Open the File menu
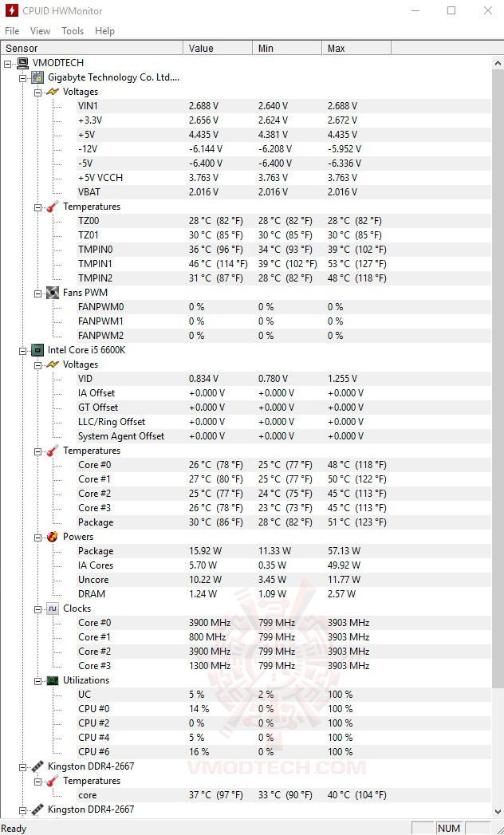Viewport: 504px width, 835px height. pyautogui.click(x=12, y=31)
